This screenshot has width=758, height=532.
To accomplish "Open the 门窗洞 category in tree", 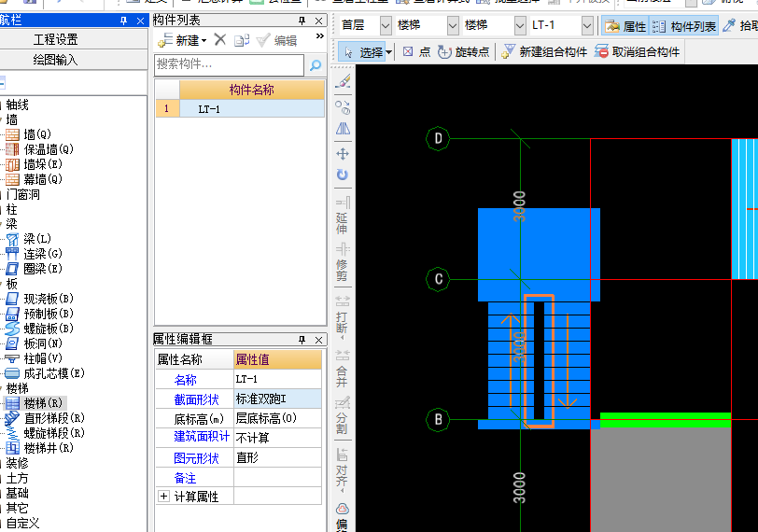I will 22,194.
